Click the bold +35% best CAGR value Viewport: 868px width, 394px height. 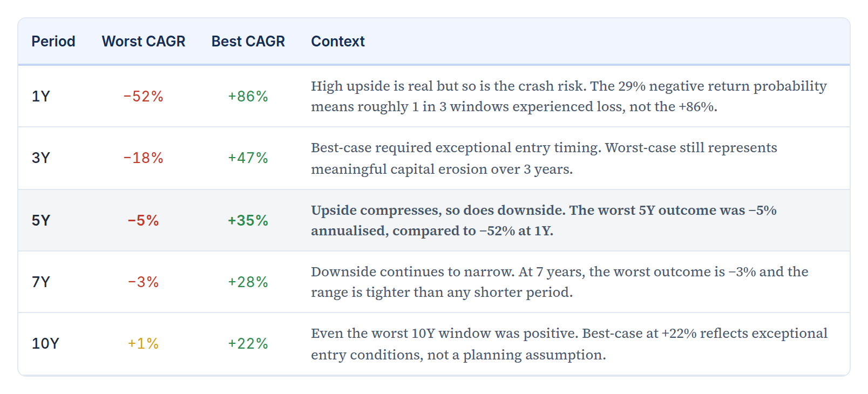(248, 221)
